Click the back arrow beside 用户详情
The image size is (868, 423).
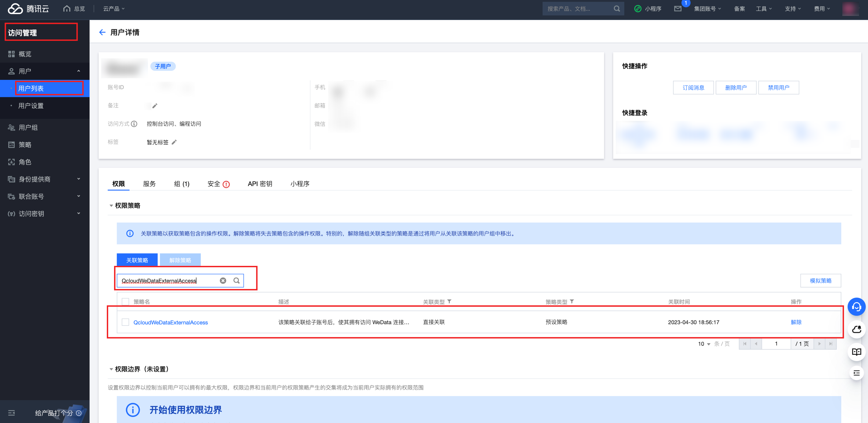[102, 32]
